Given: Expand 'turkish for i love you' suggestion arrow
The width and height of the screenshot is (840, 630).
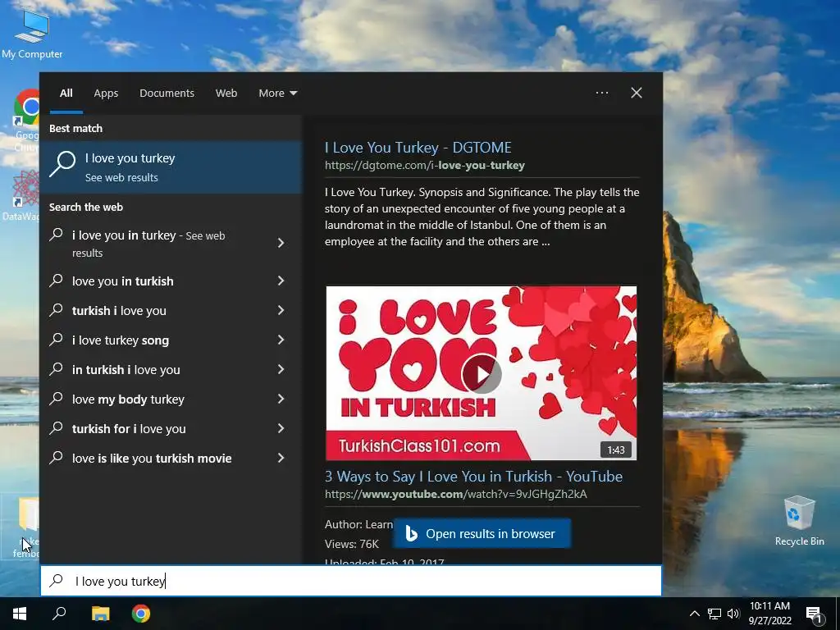Looking at the screenshot, I should point(281,428).
